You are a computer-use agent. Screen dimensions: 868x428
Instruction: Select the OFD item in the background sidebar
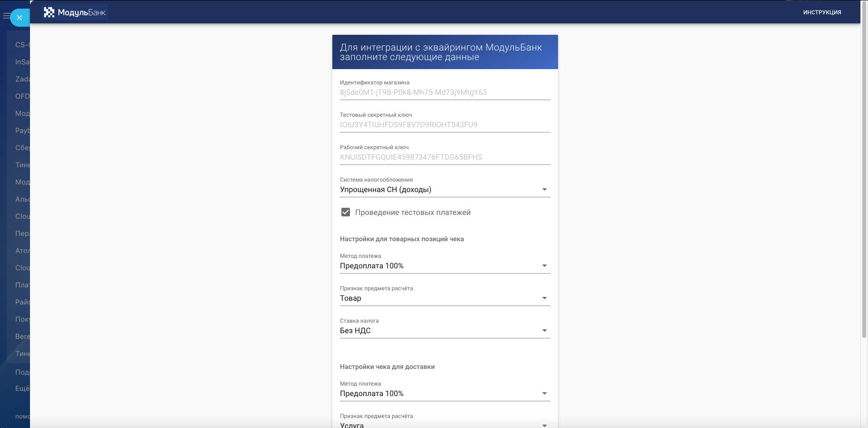[22, 96]
